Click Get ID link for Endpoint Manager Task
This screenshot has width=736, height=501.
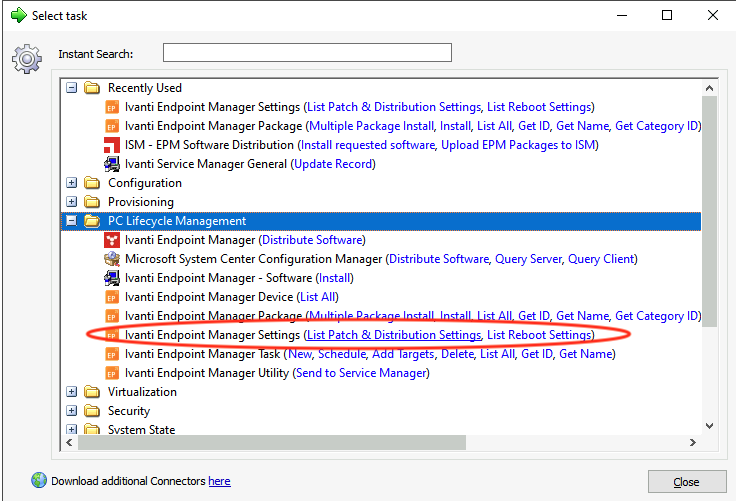[x=537, y=354]
